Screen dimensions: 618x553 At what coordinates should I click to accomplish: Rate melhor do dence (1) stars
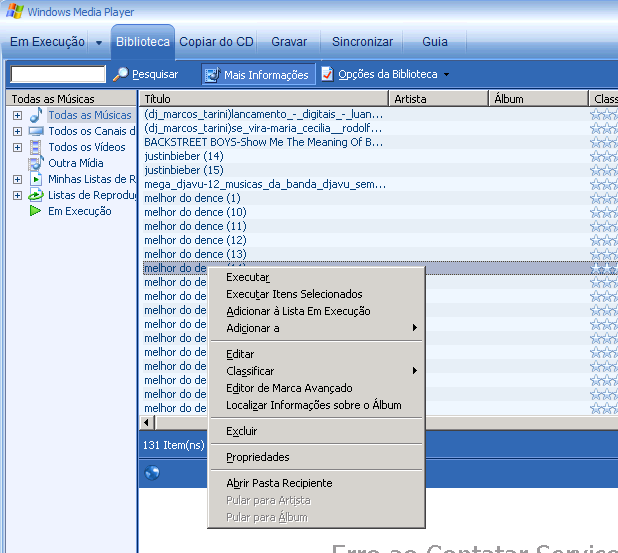603,198
